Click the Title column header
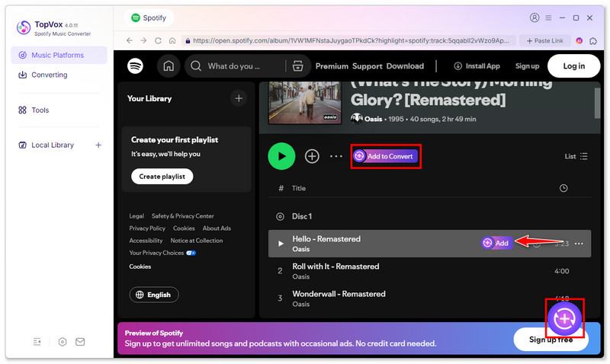 pyautogui.click(x=299, y=188)
